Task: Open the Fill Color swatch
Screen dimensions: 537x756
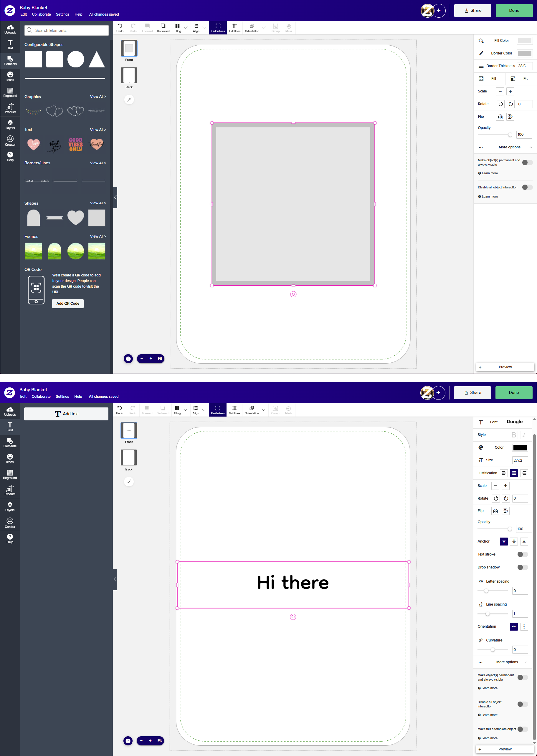Action: coord(524,41)
